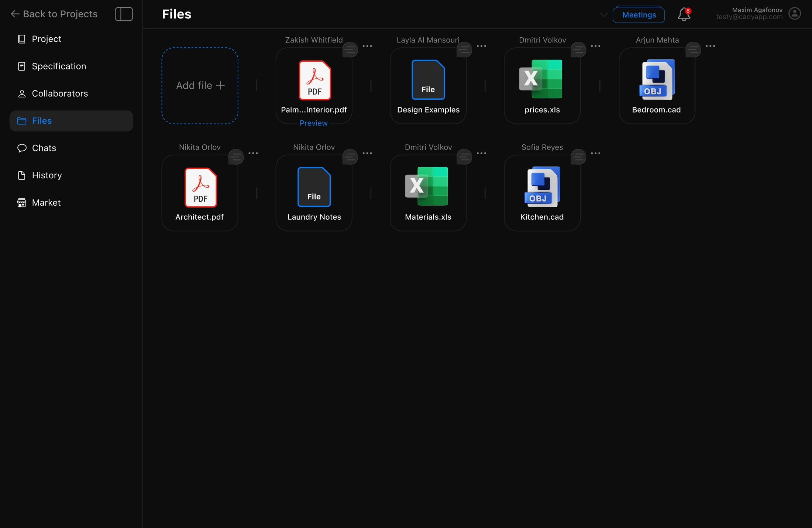Click the Files page heading

177,14
